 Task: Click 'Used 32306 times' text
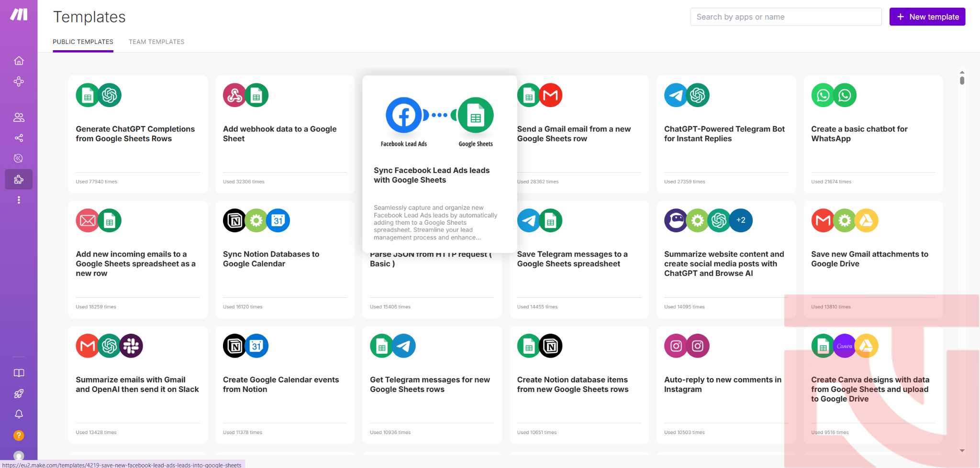coord(244,182)
